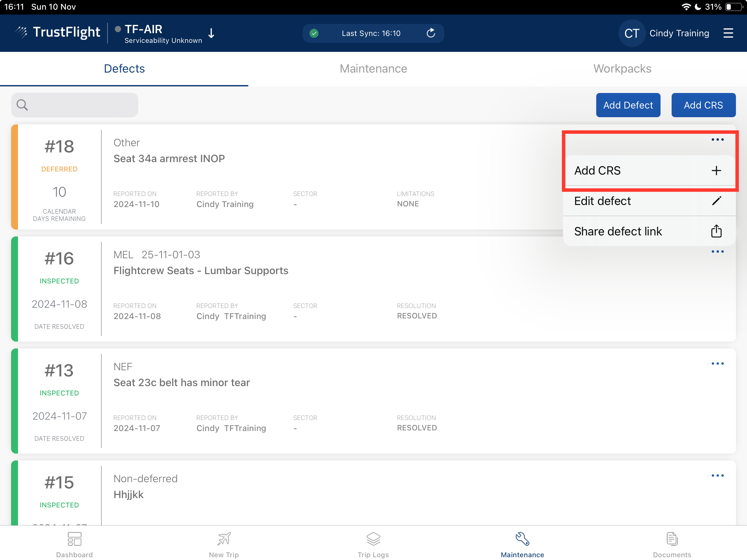This screenshot has height=560, width=747.
Task: Open the hamburger menu
Action: (x=728, y=33)
